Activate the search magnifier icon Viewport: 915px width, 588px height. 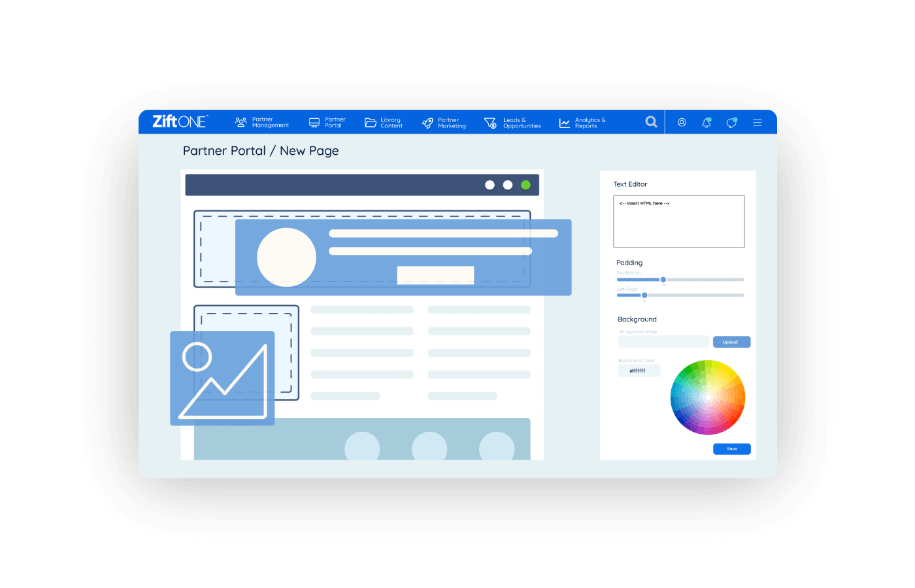[x=651, y=122]
